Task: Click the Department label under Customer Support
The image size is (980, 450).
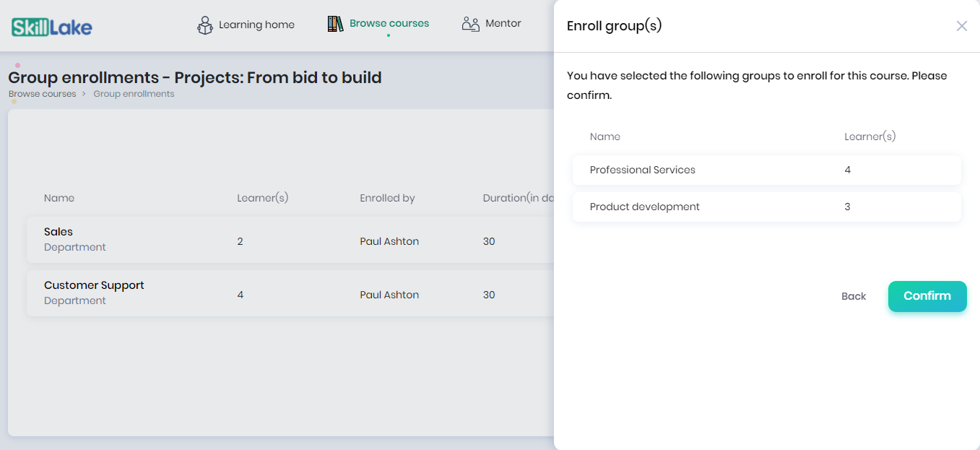Action: 75,300
